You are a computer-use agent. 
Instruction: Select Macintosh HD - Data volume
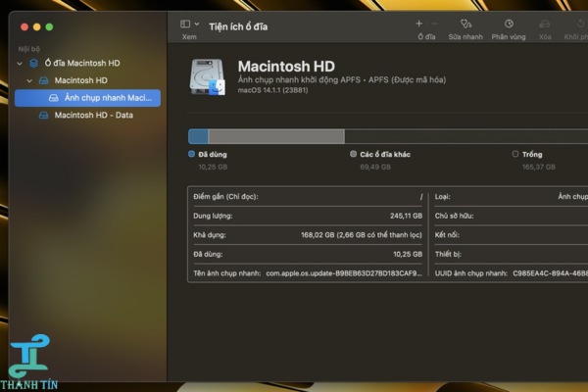[94, 116]
